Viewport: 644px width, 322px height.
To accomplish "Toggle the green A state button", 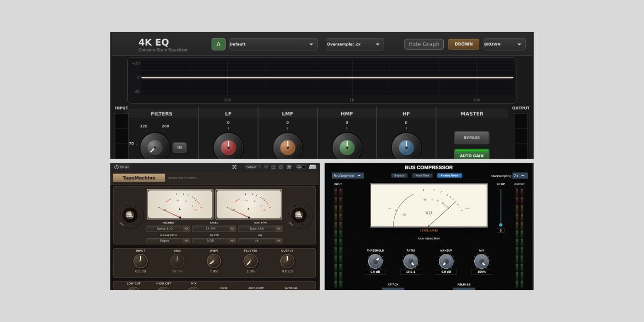I will pos(218,44).
